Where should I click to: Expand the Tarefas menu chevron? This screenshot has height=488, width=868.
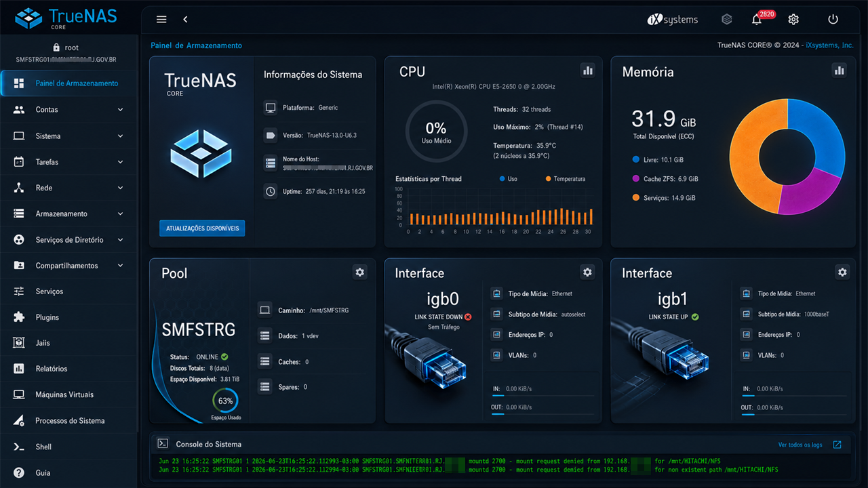pos(121,162)
